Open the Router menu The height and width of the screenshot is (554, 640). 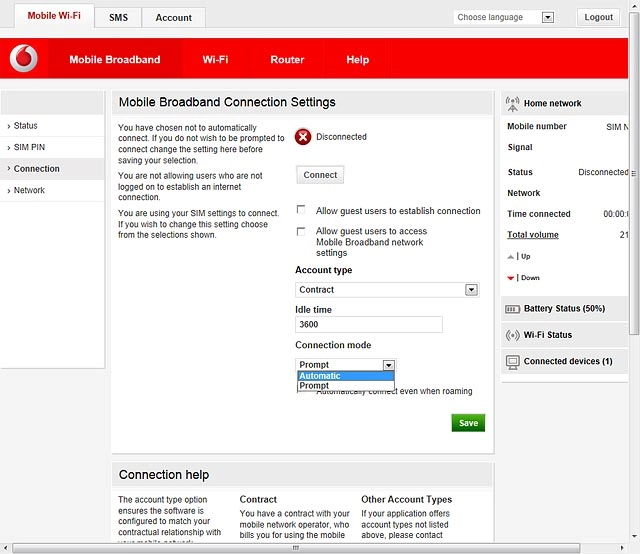287,60
